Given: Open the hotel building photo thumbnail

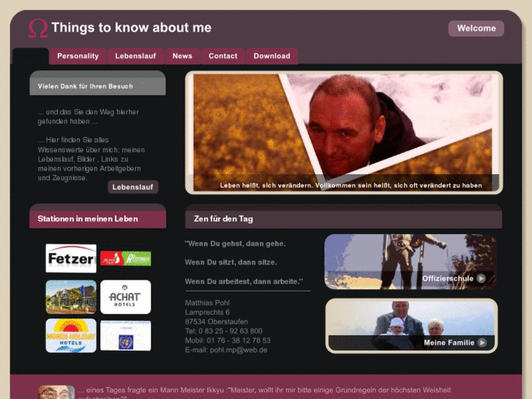Looking at the screenshot, I should (71, 297).
